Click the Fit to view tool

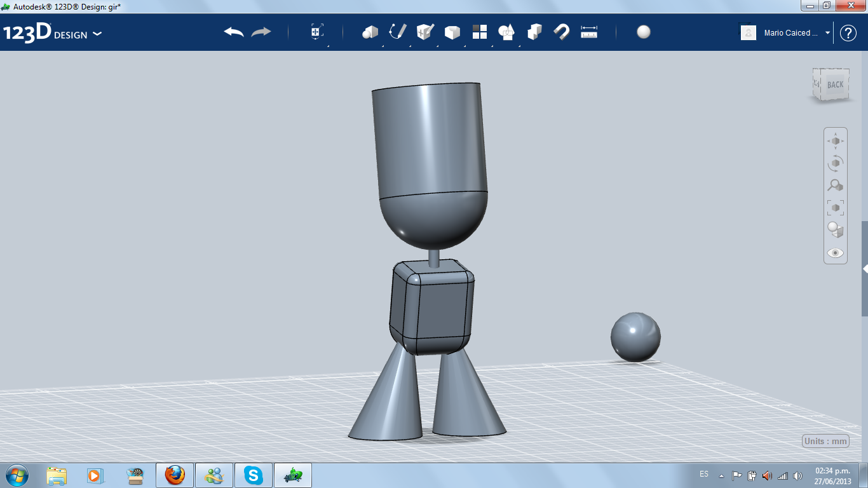[836, 208]
